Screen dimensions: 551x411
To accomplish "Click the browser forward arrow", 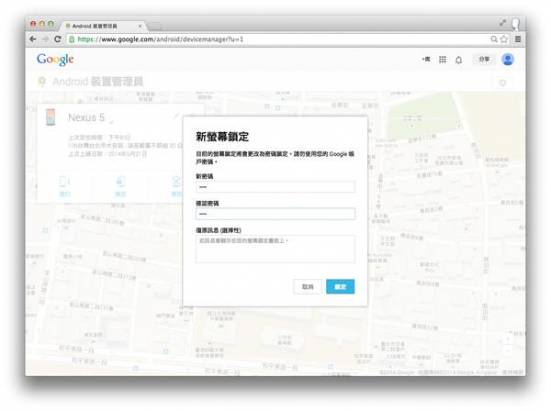I will [45, 39].
